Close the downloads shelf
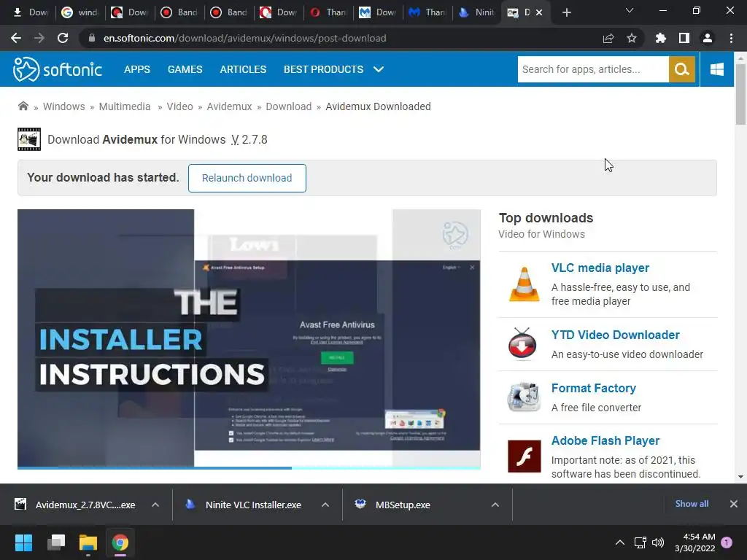 pos(734,504)
